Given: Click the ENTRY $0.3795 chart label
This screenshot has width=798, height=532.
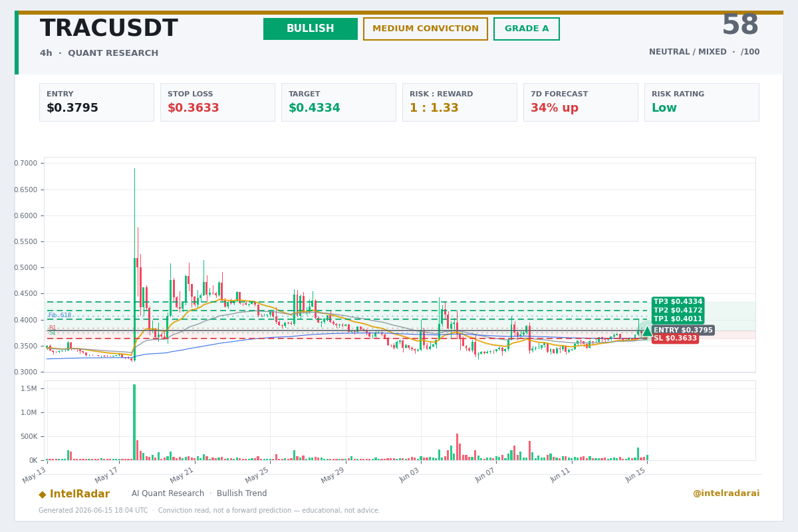Looking at the screenshot, I should pos(683,330).
